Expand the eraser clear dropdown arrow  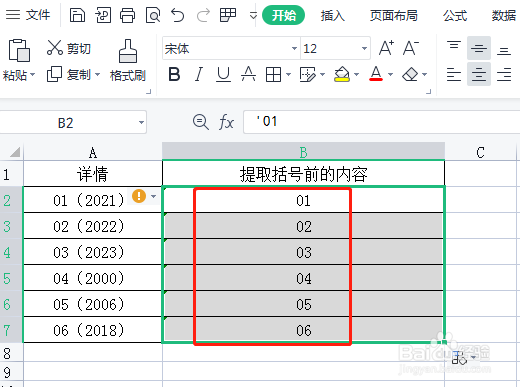(x=424, y=74)
